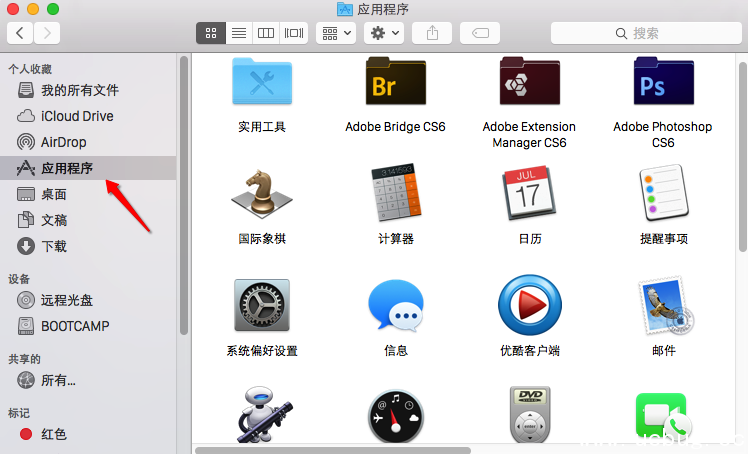This screenshot has width=748, height=454.
Task: Select the 日历 calendar app icon
Action: 530,193
